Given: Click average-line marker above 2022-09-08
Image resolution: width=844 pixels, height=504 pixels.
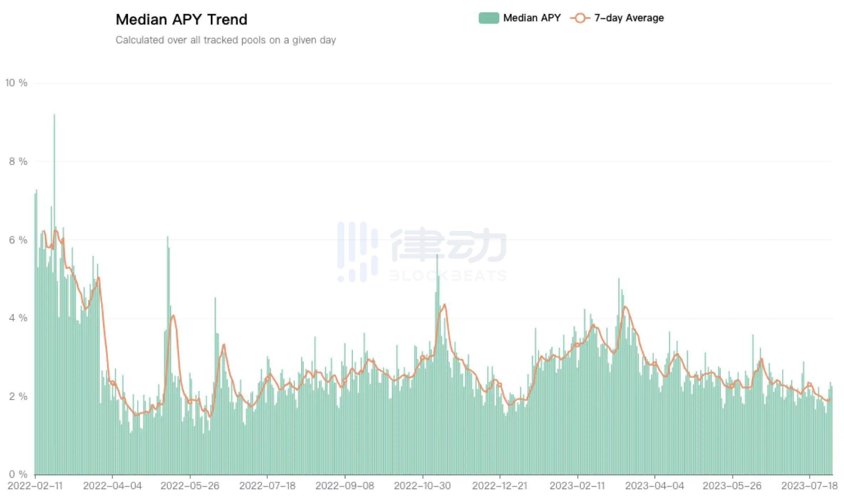Looking at the screenshot, I should [x=345, y=380].
